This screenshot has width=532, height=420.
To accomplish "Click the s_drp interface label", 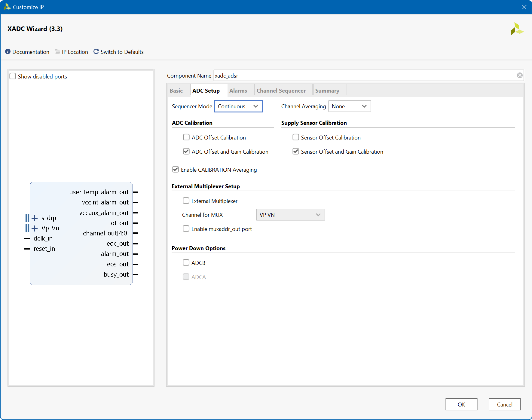I will 49,218.
